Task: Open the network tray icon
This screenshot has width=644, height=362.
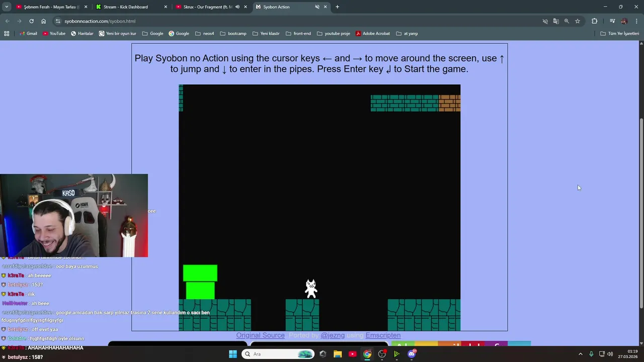Action: tap(602, 354)
